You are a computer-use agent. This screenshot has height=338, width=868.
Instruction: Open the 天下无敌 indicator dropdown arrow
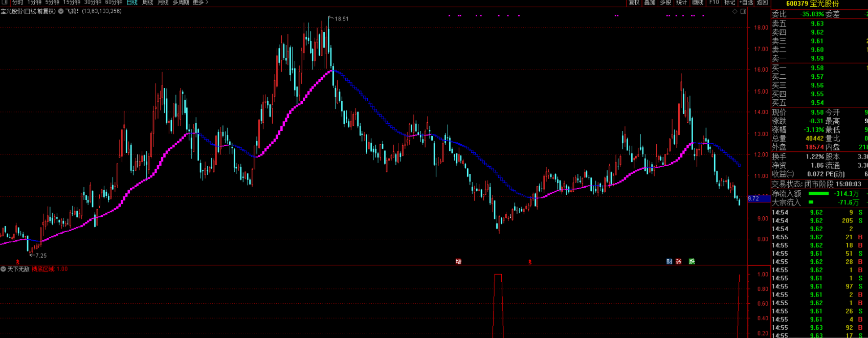pyautogui.click(x=3, y=269)
